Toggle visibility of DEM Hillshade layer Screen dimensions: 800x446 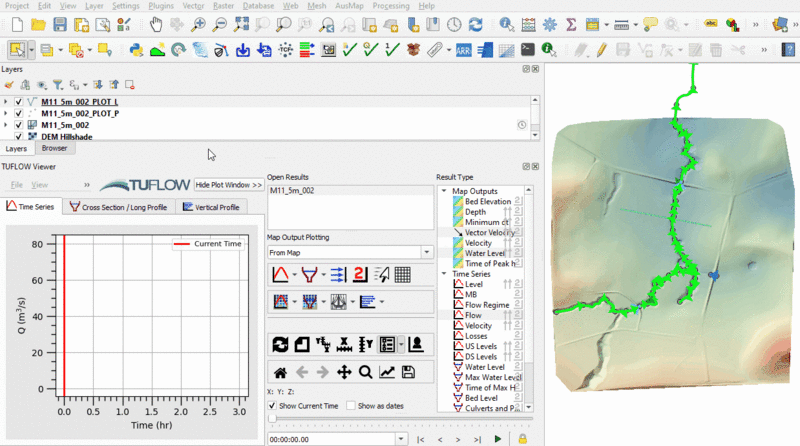point(18,136)
